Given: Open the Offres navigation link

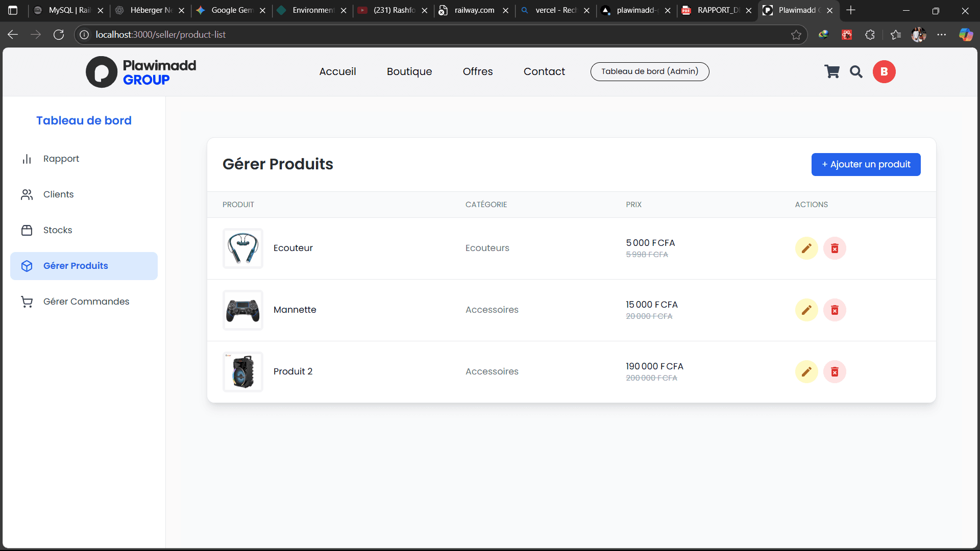Looking at the screenshot, I should [x=478, y=71].
